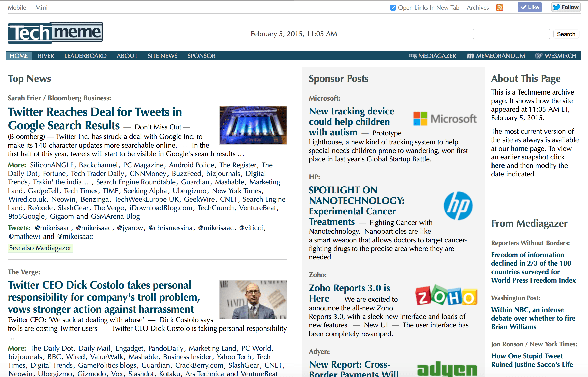Image resolution: width=588 pixels, height=377 pixels.
Task: Uncheck Open Links In New Tab
Action: tap(393, 8)
